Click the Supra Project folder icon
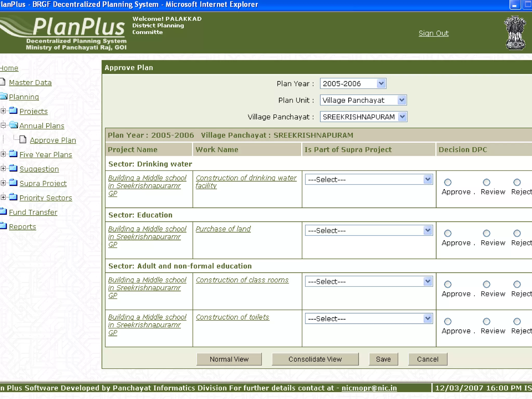This screenshot has width=532, height=399. [x=13, y=183]
